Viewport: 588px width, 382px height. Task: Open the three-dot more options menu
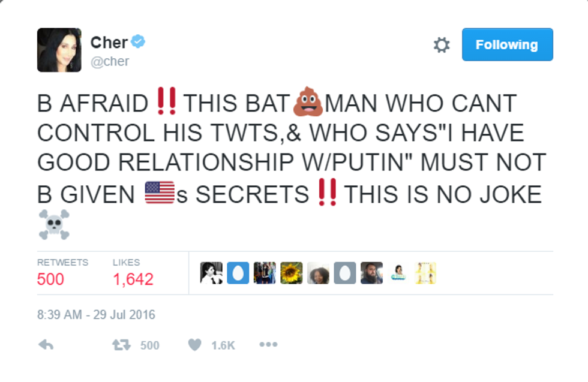[268, 345]
